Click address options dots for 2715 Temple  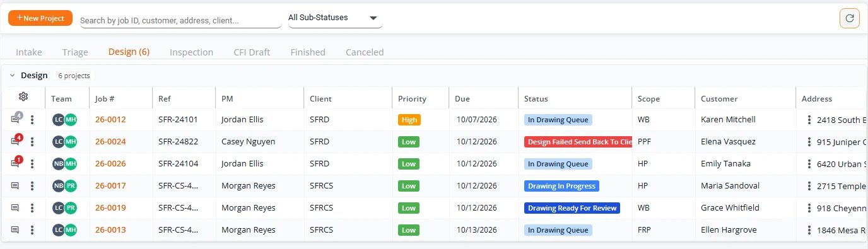click(x=809, y=186)
